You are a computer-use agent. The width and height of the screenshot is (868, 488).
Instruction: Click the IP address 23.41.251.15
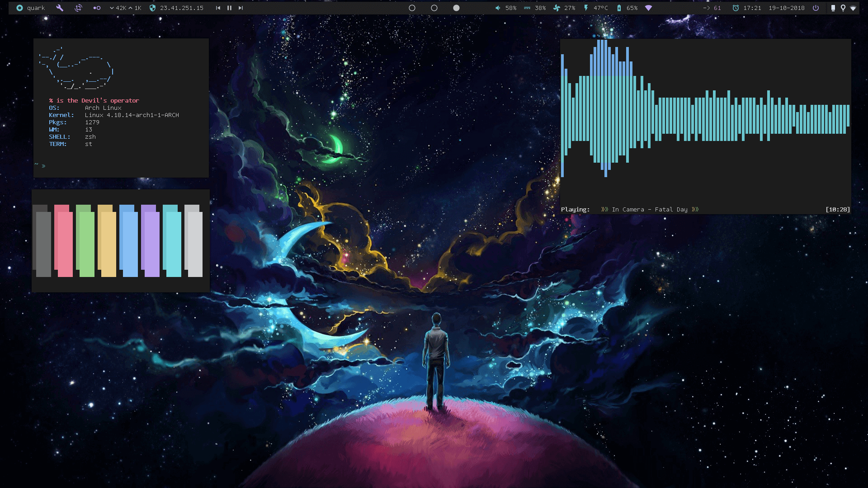182,8
